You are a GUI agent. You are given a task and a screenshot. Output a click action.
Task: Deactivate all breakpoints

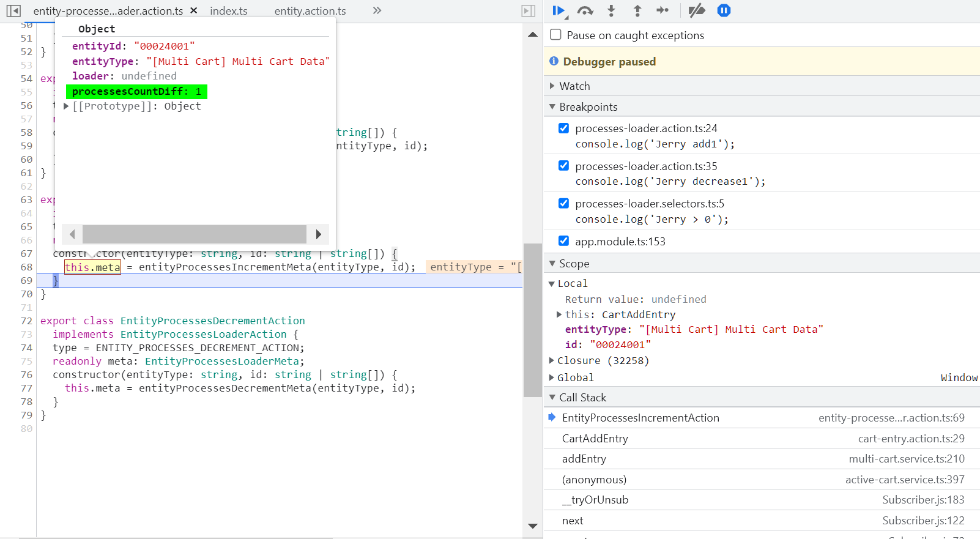(696, 10)
